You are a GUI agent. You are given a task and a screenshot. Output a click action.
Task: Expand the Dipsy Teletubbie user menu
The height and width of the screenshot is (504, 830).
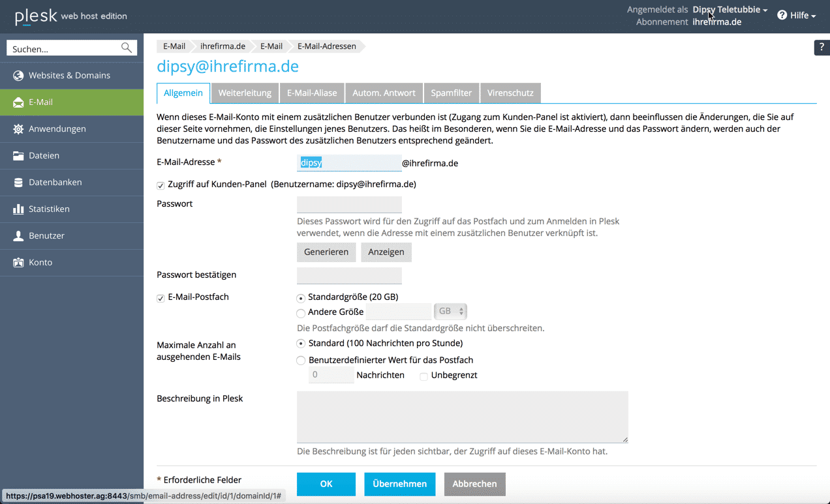(x=730, y=10)
